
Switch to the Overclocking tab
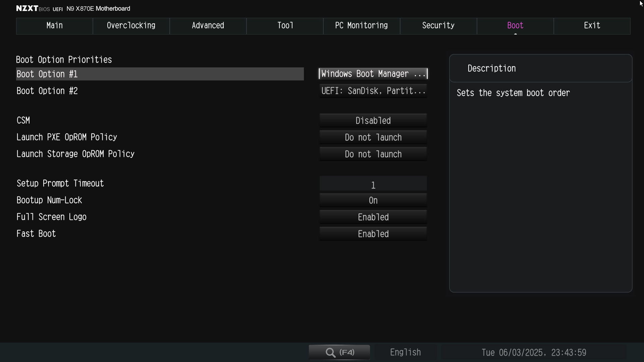pyautogui.click(x=131, y=26)
